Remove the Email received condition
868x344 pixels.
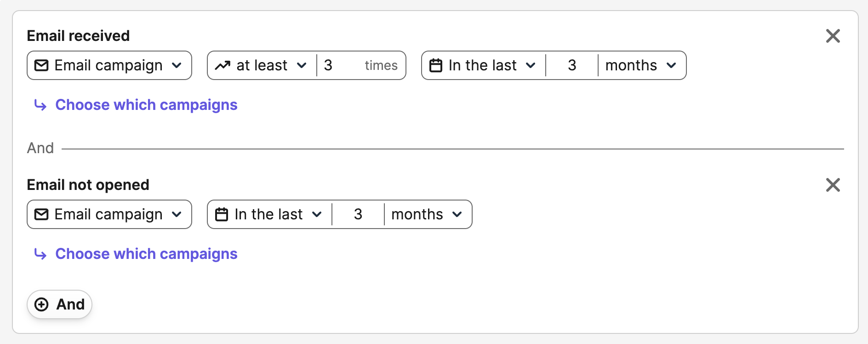[833, 36]
